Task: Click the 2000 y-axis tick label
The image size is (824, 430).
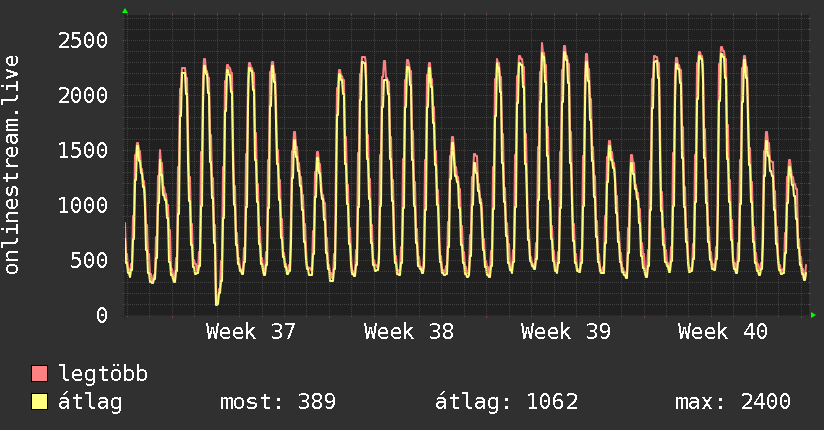Action: [83, 96]
